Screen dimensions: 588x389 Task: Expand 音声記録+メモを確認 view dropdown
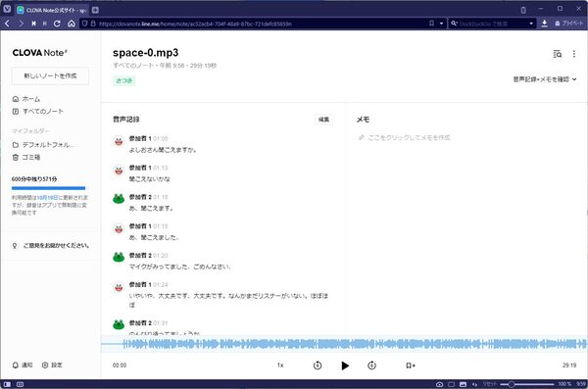pyautogui.click(x=545, y=79)
